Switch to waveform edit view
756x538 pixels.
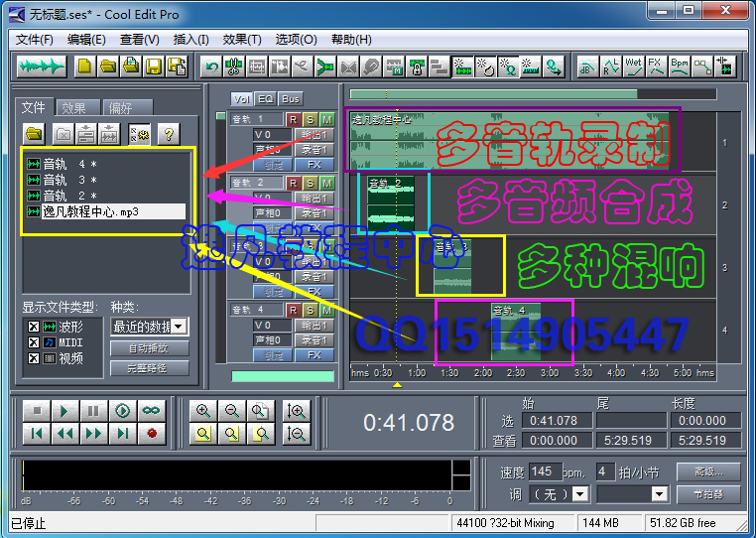click(42, 67)
